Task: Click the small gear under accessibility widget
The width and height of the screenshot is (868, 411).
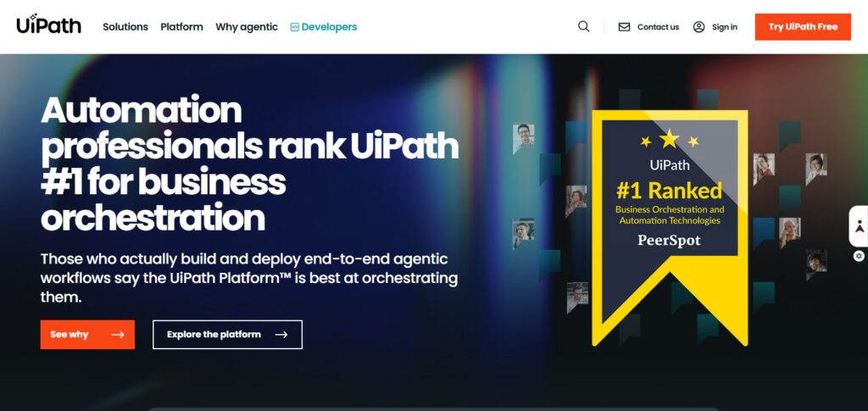Action: (x=859, y=256)
